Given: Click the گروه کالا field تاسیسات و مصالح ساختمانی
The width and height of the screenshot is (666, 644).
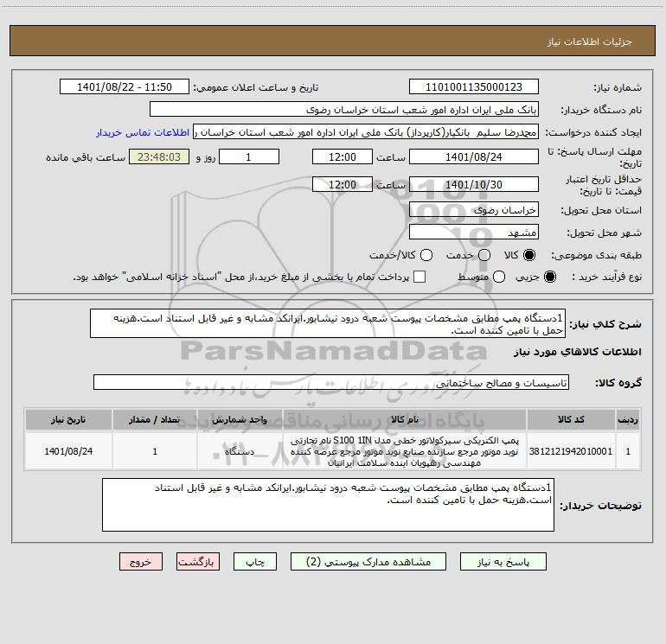Looking at the screenshot, I should [x=331, y=382].
